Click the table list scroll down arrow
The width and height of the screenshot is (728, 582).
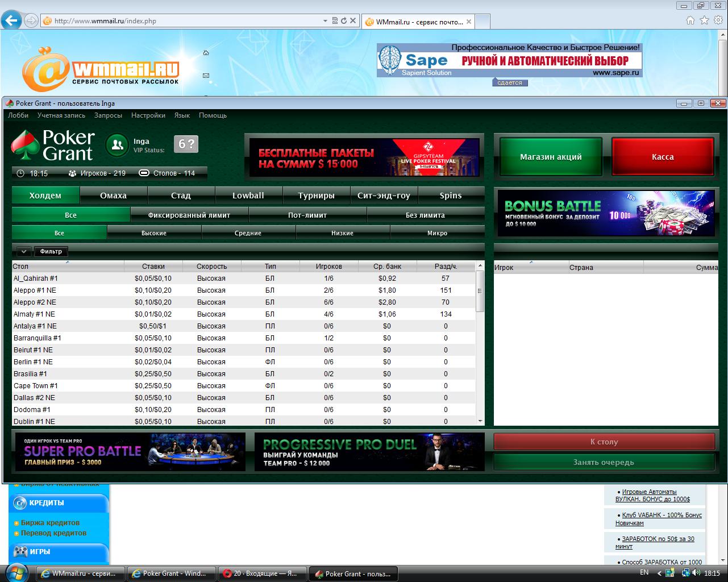pyautogui.click(x=480, y=421)
